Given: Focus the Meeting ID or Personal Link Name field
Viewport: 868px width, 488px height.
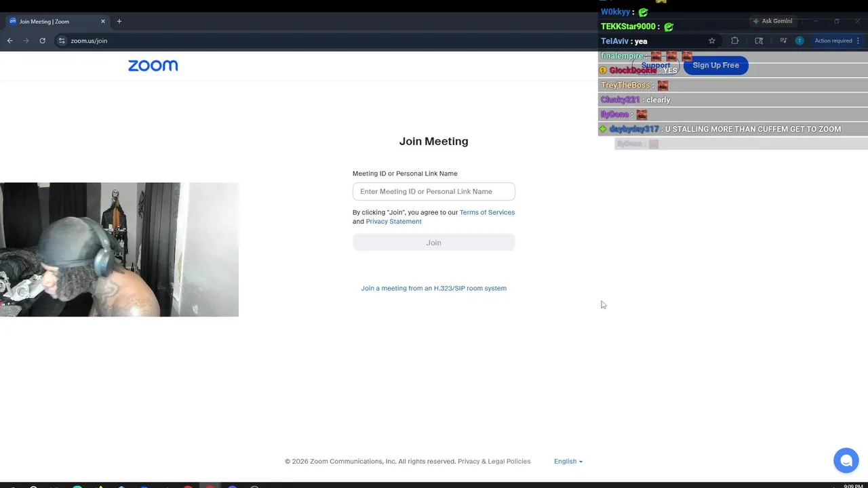Looking at the screenshot, I should 434,191.
